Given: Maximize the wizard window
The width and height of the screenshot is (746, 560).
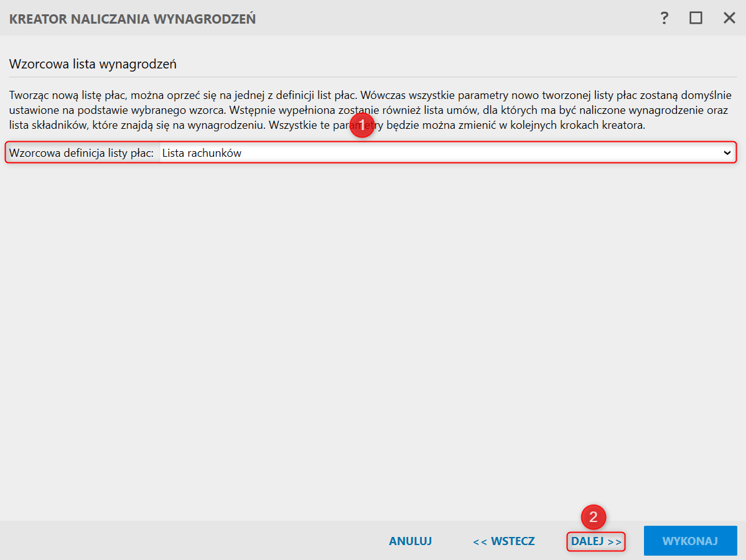Looking at the screenshot, I should click(x=696, y=18).
